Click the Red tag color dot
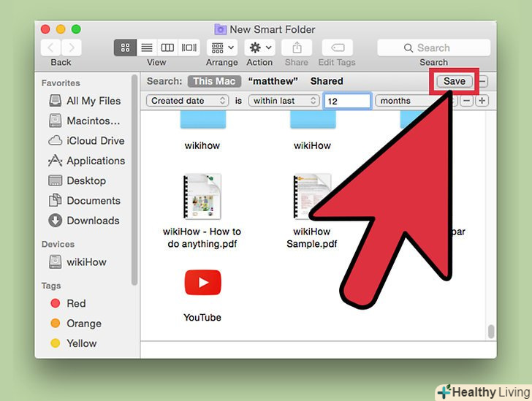This screenshot has height=401, width=532. 56,303
